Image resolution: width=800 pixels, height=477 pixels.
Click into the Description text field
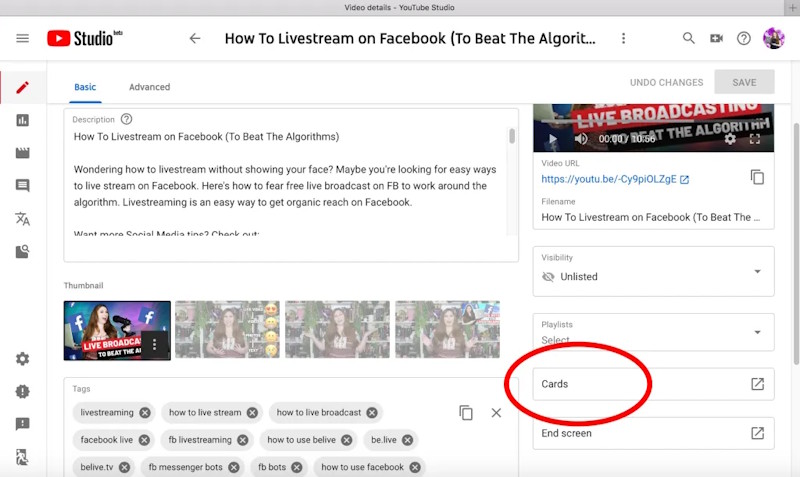[291, 185]
